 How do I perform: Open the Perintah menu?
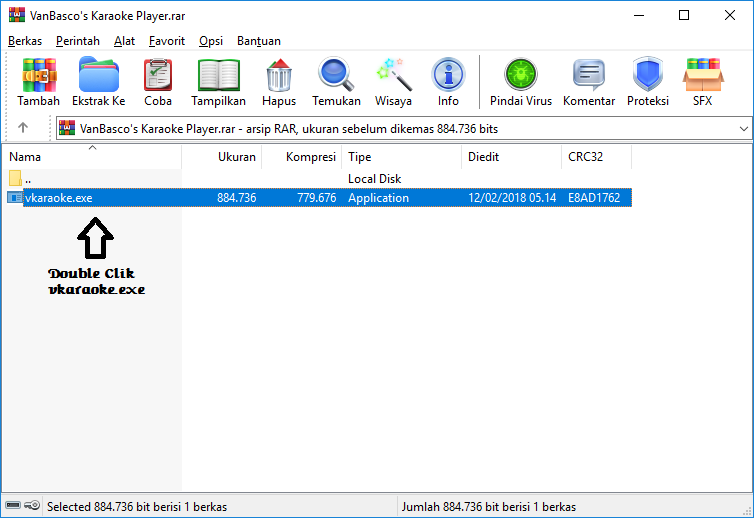pos(78,41)
